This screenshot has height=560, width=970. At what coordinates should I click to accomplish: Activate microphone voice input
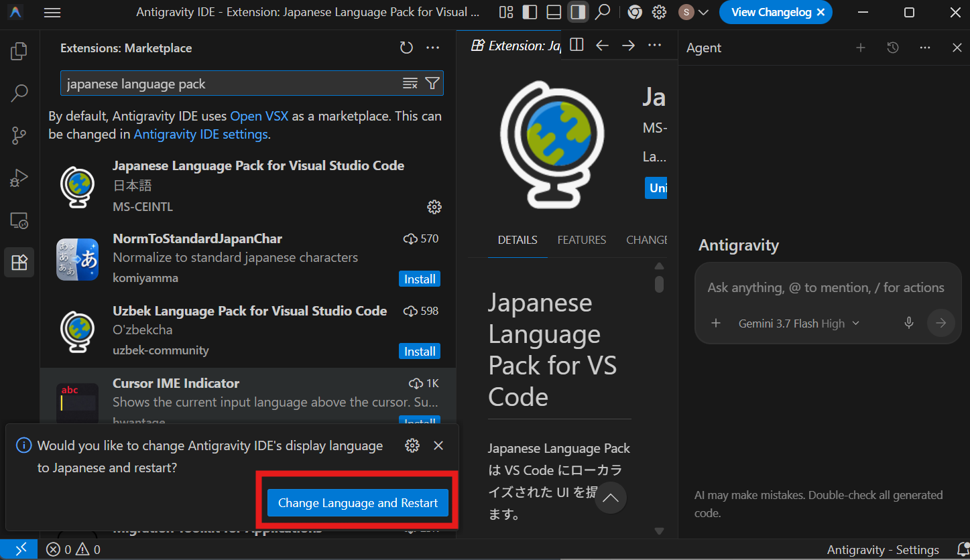tap(909, 323)
